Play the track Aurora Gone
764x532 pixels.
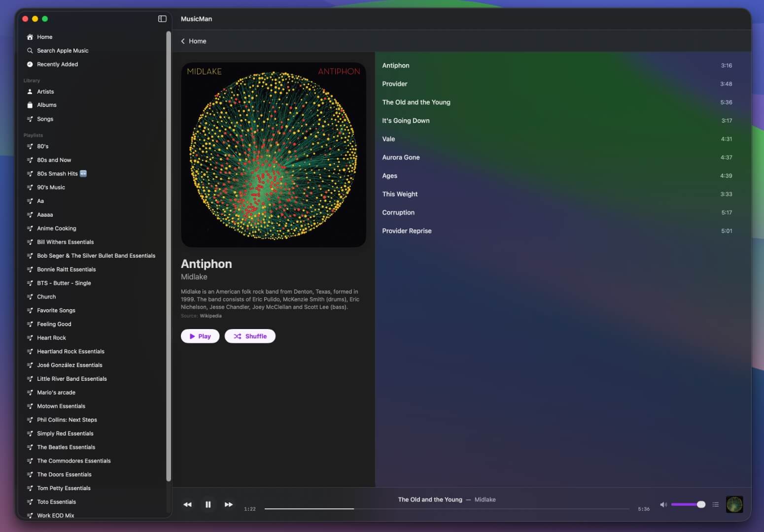coord(557,158)
